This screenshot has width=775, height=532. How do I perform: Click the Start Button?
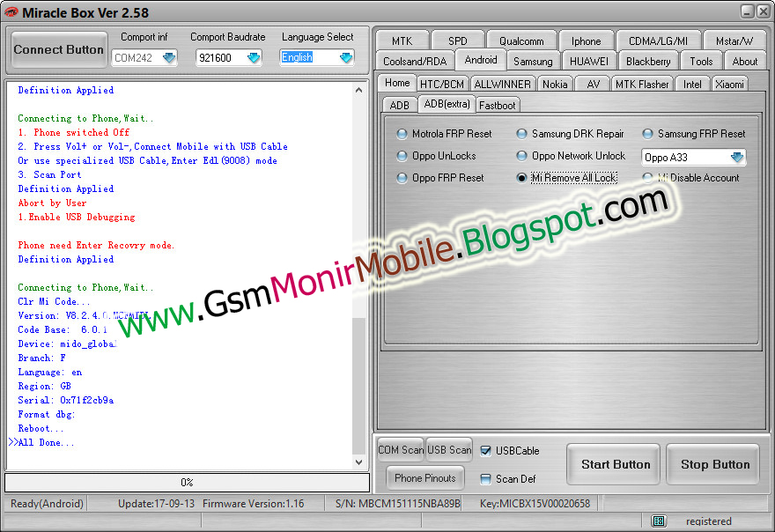point(613,464)
